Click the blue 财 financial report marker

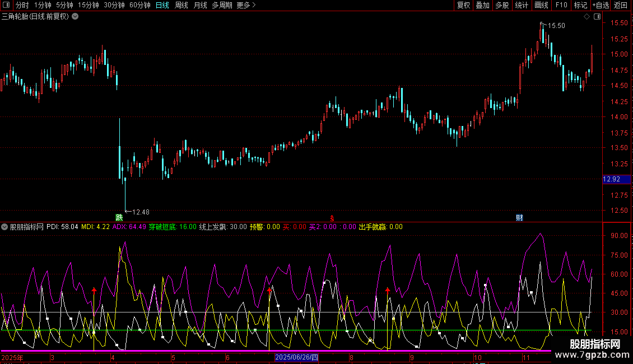[519, 217]
